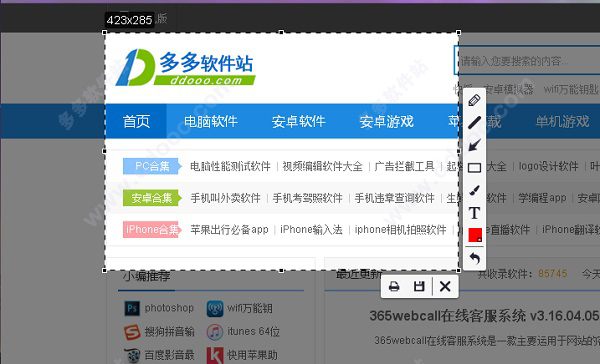Open the photoshop text link
Screen dimensions: 600x364
point(169,308)
